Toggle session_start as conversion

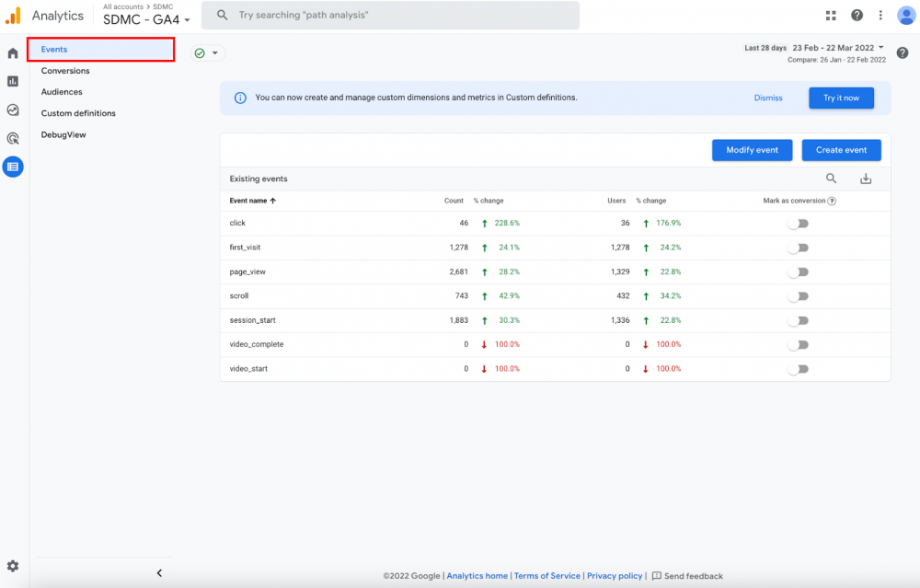[x=799, y=320]
